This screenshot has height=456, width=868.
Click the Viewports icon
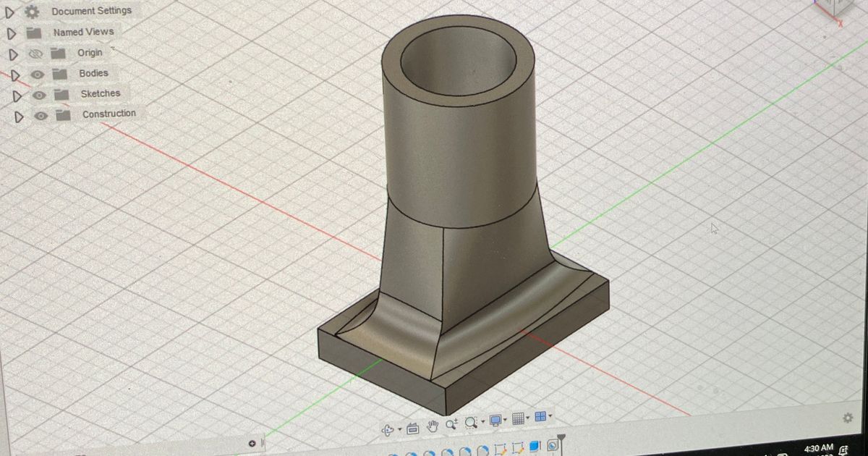[x=540, y=417]
